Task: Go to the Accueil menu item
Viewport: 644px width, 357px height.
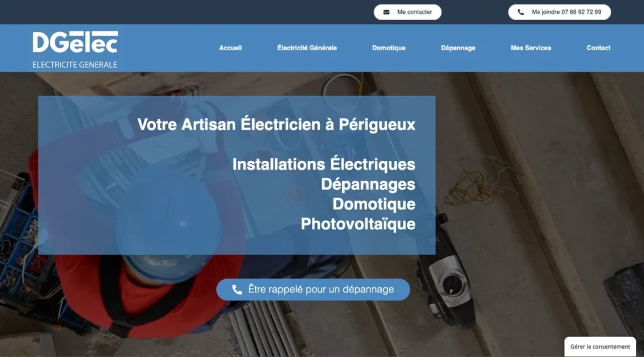Action: point(230,48)
